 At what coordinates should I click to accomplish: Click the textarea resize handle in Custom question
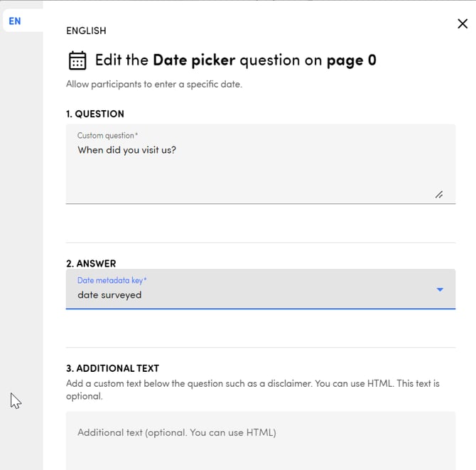coord(439,194)
